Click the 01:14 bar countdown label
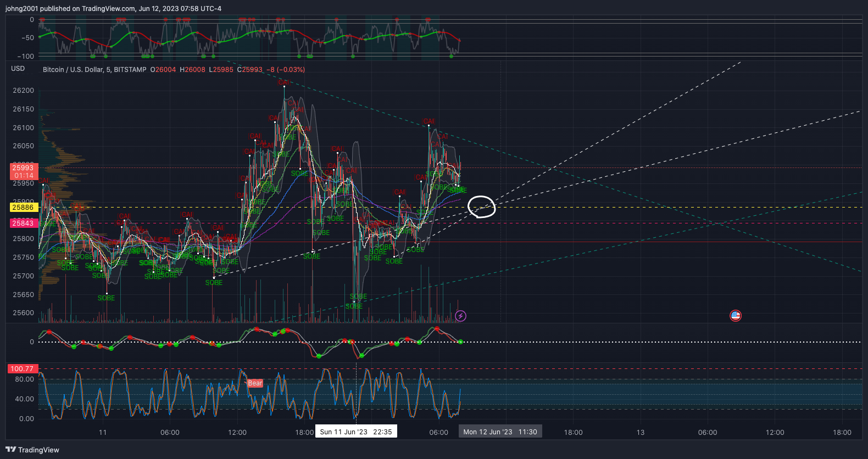Image resolution: width=868 pixels, height=459 pixels. click(x=23, y=176)
